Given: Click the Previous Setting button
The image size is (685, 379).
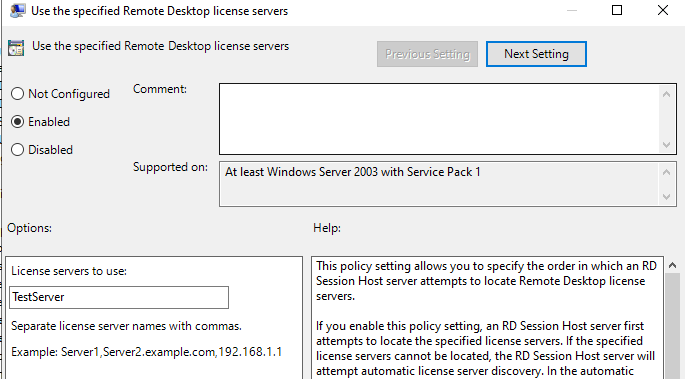Looking at the screenshot, I should (427, 54).
